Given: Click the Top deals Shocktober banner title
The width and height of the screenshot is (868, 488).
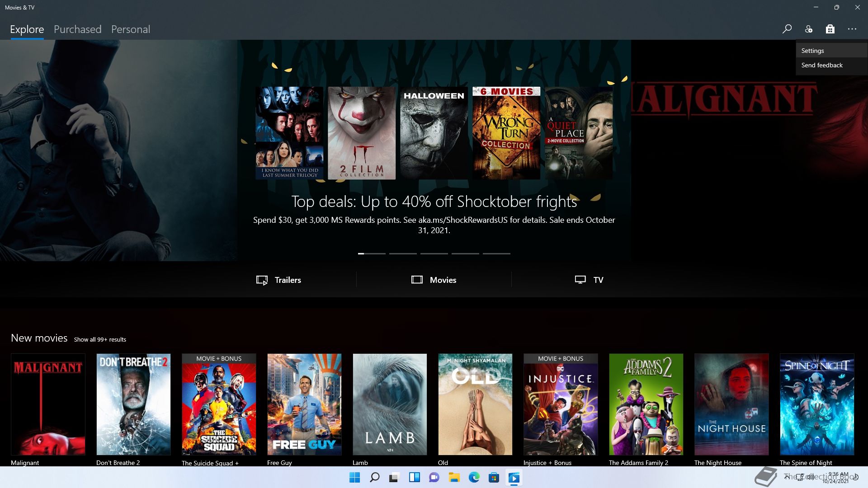Looking at the screenshot, I should point(434,202).
